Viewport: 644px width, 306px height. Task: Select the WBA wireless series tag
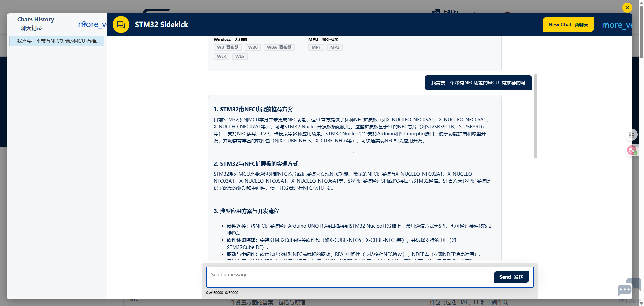coord(279,47)
